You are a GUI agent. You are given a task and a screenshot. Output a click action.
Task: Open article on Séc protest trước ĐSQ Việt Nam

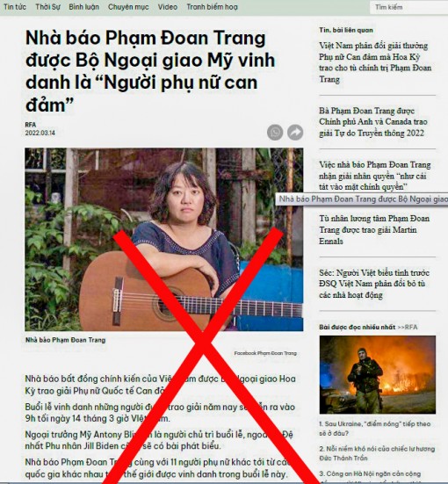tap(374, 284)
